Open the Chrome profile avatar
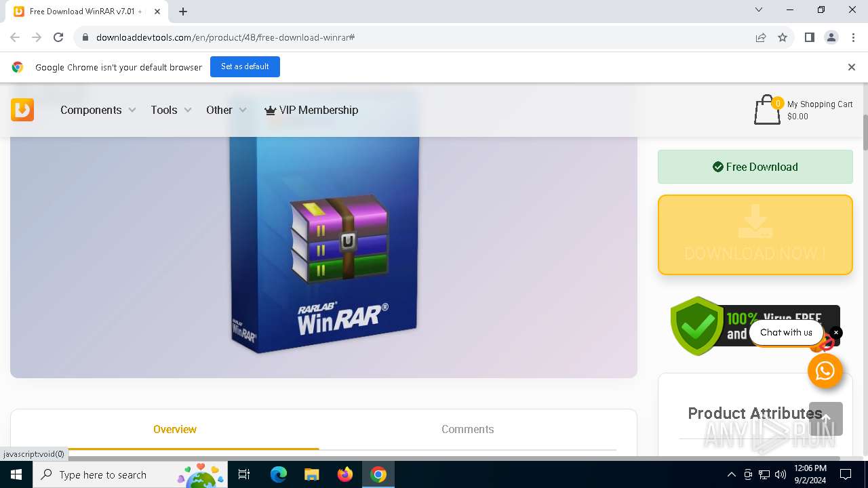The image size is (868, 488). (x=831, y=37)
